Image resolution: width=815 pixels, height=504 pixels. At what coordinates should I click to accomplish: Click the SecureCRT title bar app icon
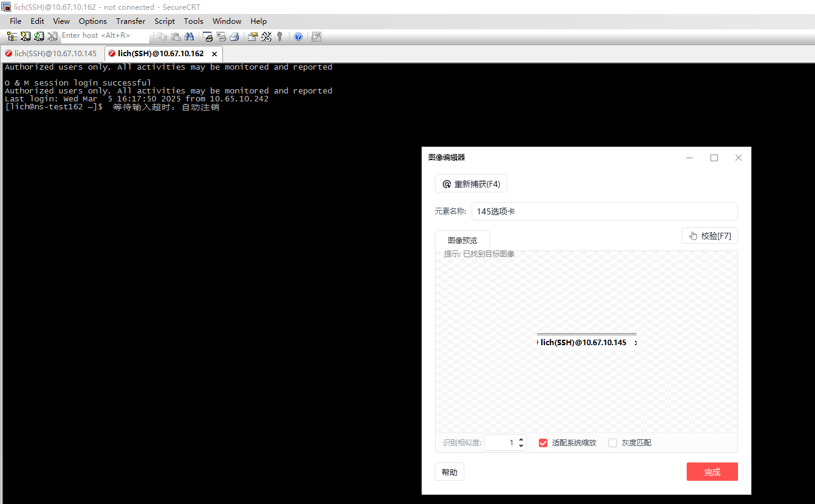point(6,7)
